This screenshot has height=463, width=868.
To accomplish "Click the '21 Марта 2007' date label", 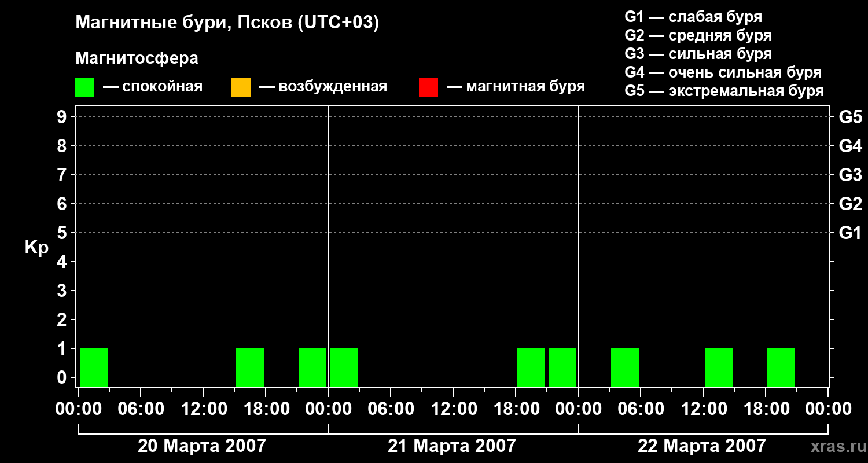I will pos(452,446).
